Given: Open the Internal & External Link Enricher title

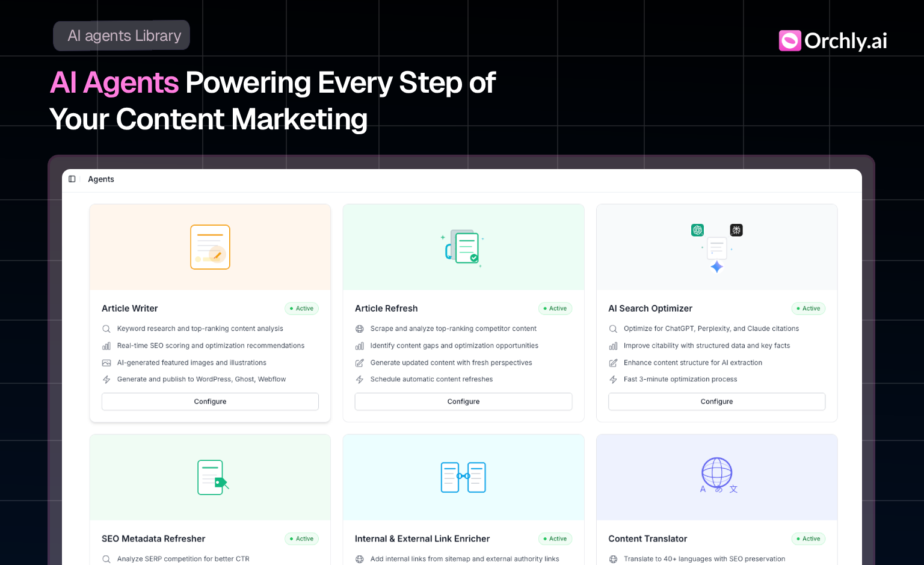Looking at the screenshot, I should [422, 539].
